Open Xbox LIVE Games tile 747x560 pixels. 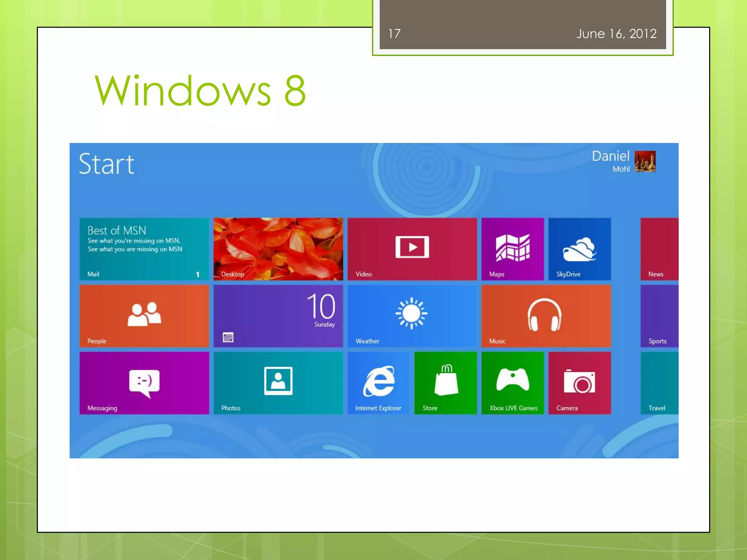[512, 383]
